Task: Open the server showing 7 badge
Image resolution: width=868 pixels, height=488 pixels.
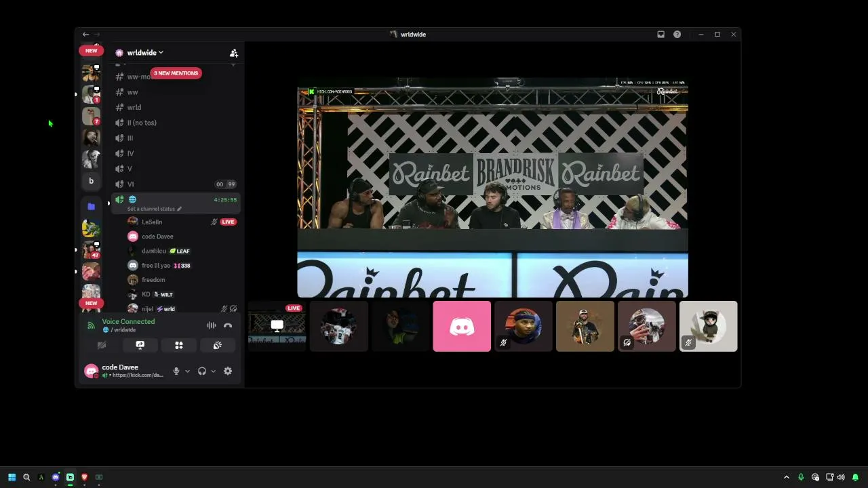Action: coord(91,117)
